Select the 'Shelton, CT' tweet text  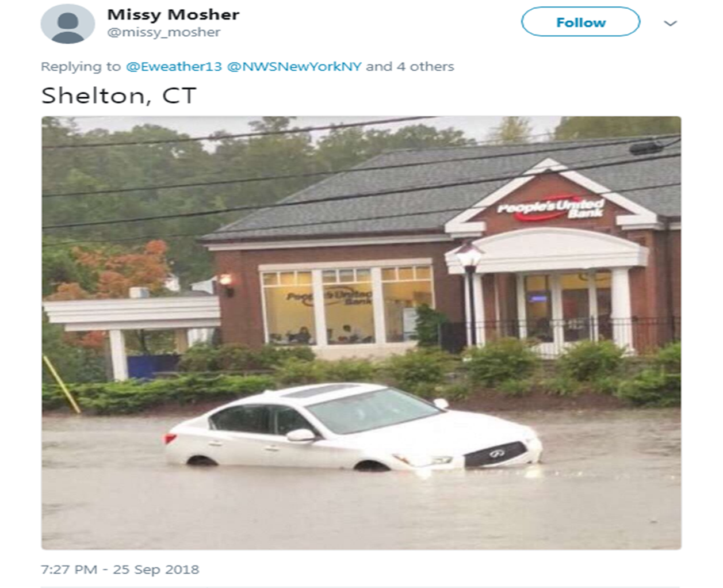[119, 96]
